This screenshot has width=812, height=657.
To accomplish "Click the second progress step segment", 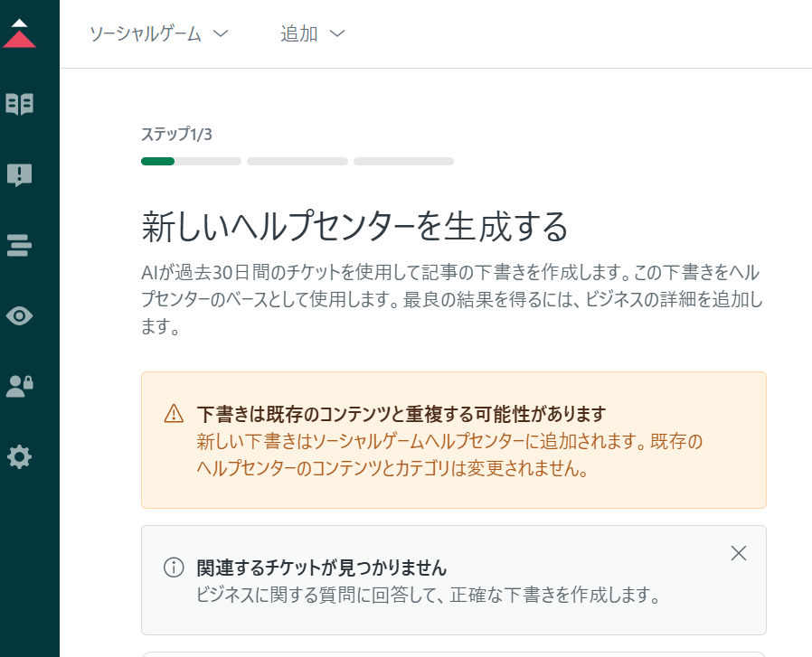I will [297, 162].
